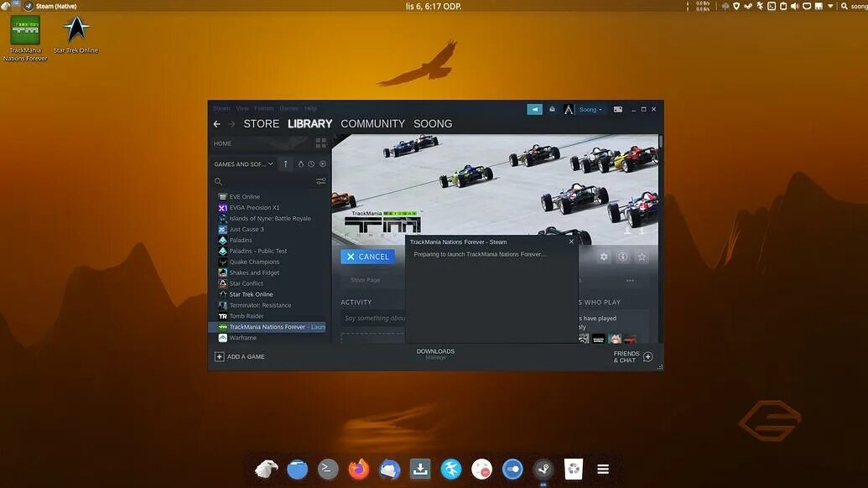Show game info icon
The width and height of the screenshot is (868, 488).
click(x=623, y=257)
